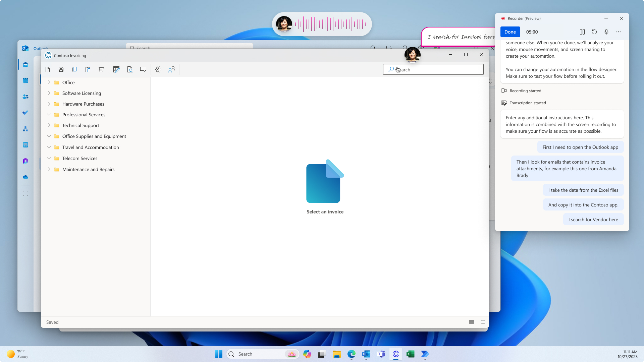The width and height of the screenshot is (644, 362).
Task: Open Power Automate from the taskbar
Action: click(x=425, y=354)
